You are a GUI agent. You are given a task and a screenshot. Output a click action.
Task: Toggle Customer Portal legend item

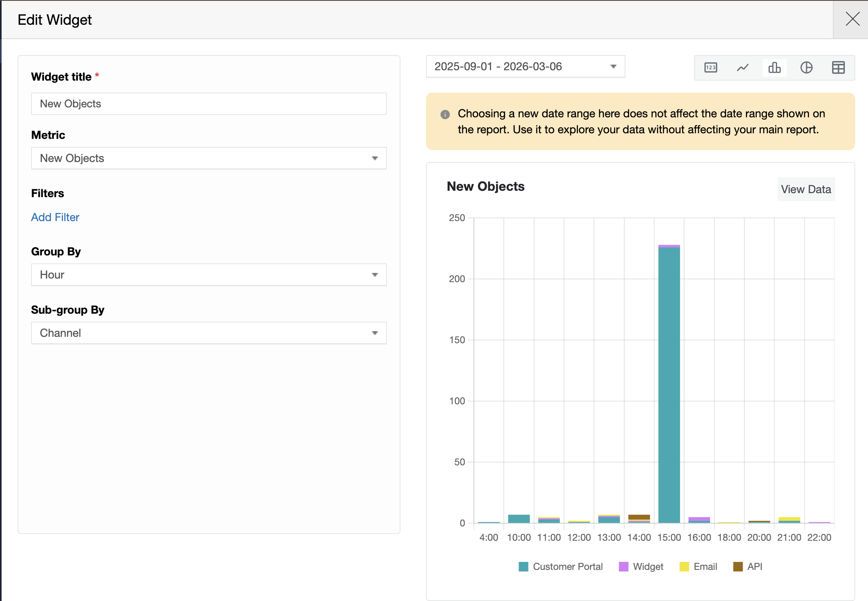pyautogui.click(x=560, y=567)
